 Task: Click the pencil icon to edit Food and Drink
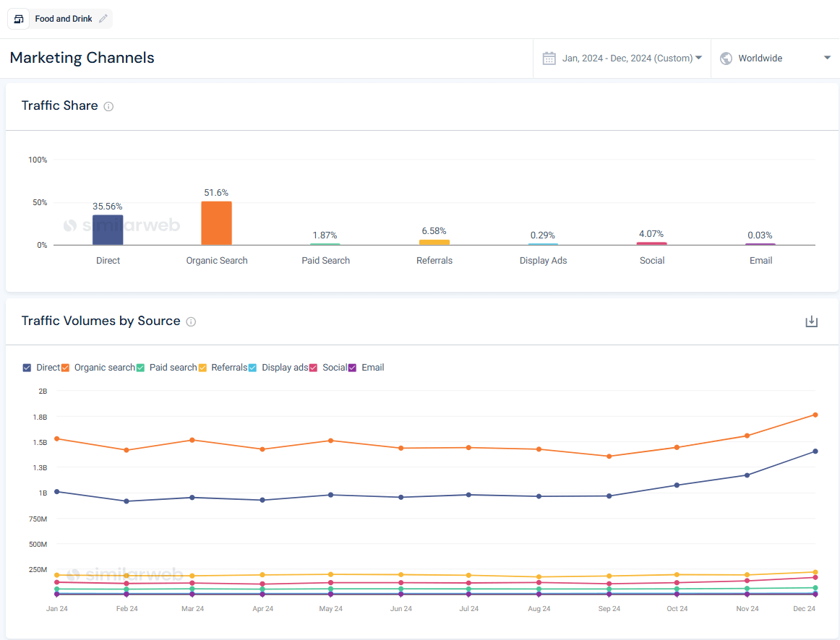101,19
